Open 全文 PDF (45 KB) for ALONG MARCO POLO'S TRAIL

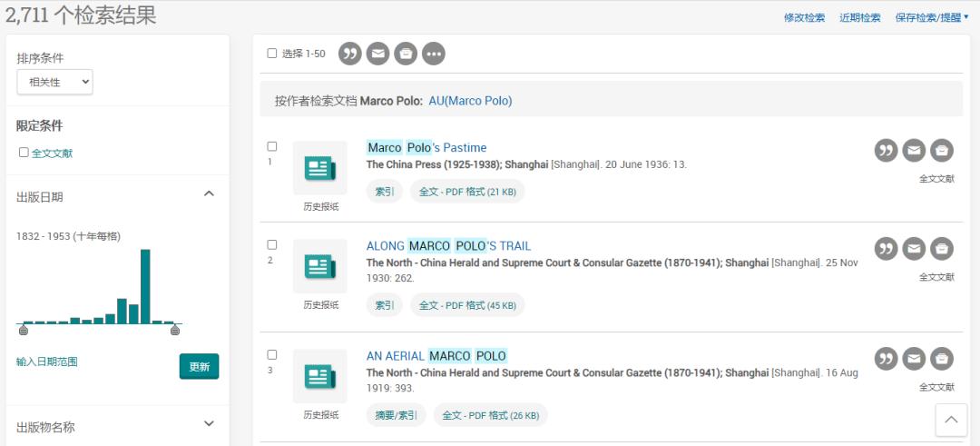point(467,305)
